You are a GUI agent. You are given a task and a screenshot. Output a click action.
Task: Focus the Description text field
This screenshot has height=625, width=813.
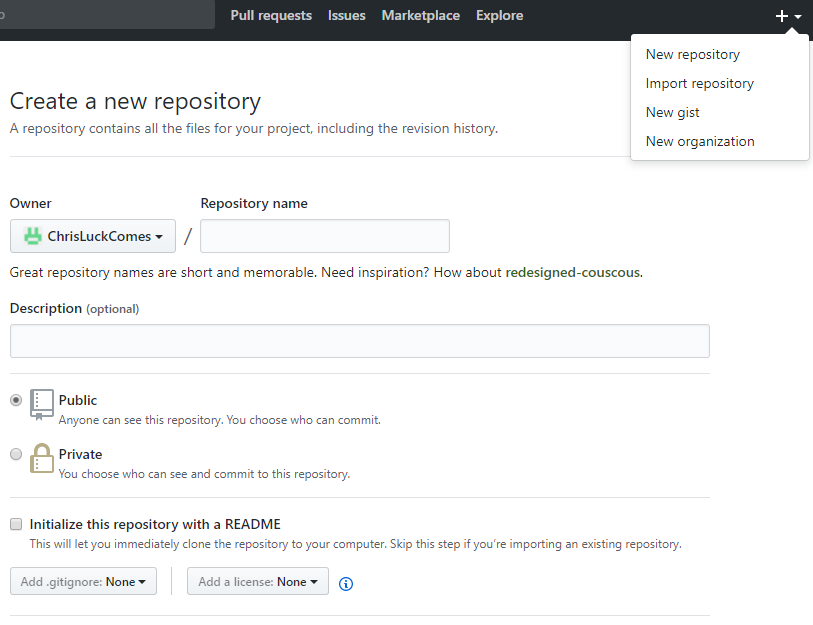pyautogui.click(x=360, y=341)
